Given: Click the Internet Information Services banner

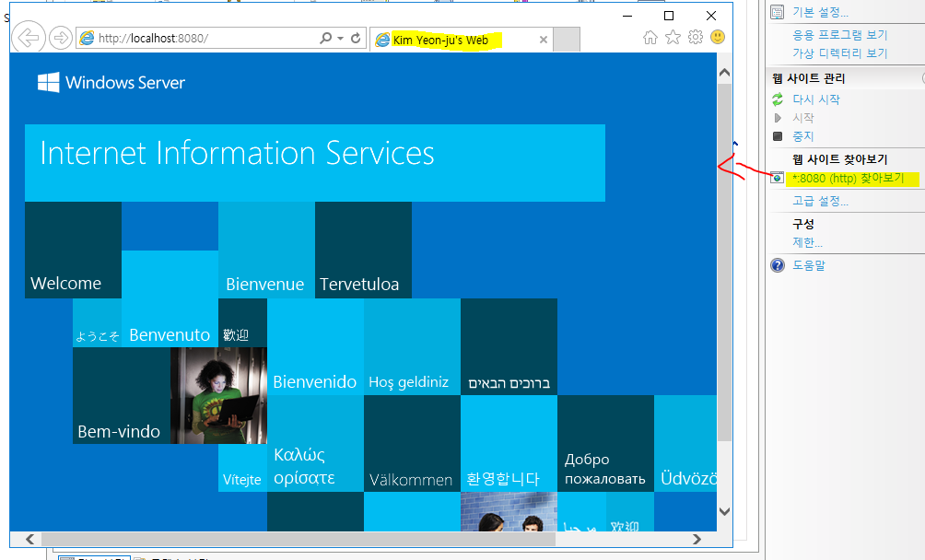Looking at the screenshot, I should 315,163.
